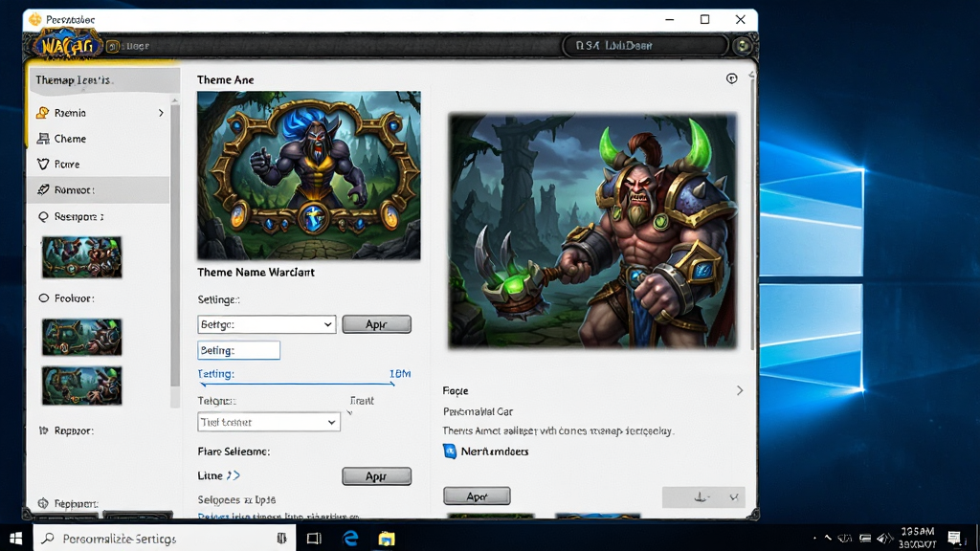Image resolution: width=980 pixels, height=551 pixels.
Task: Click the volume icon in system tray
Action: [x=883, y=539]
